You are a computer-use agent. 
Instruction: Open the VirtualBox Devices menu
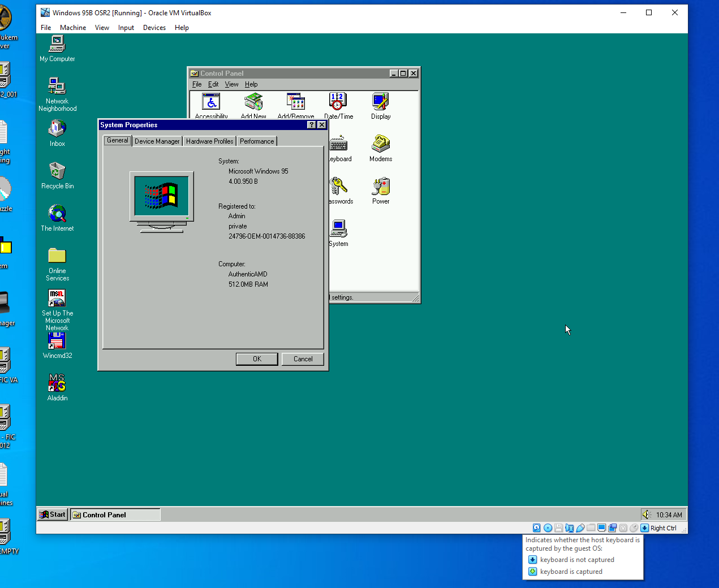point(154,27)
